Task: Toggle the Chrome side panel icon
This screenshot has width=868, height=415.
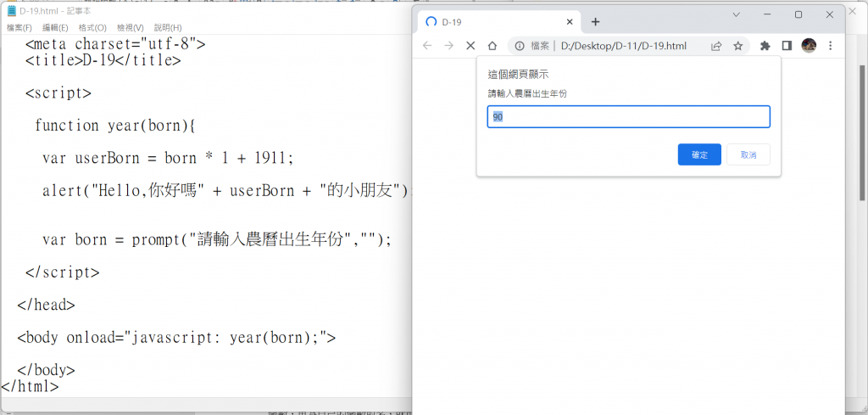Action: pos(787,46)
